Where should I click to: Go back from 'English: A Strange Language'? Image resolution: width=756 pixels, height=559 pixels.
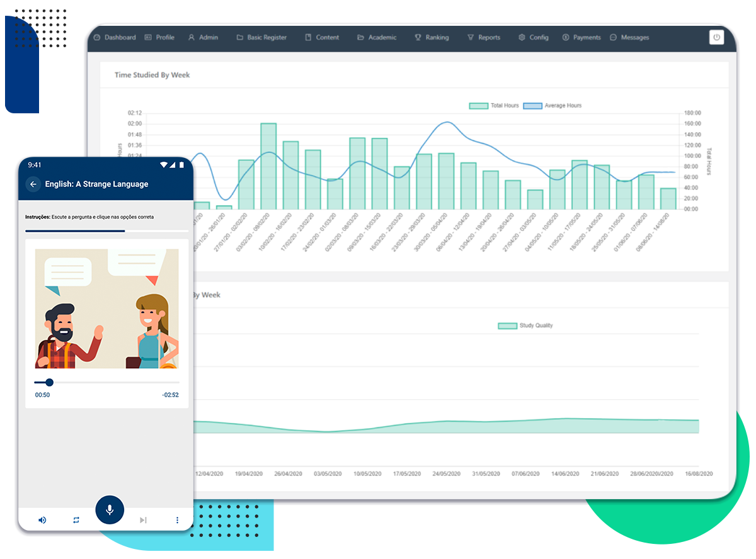[33, 184]
